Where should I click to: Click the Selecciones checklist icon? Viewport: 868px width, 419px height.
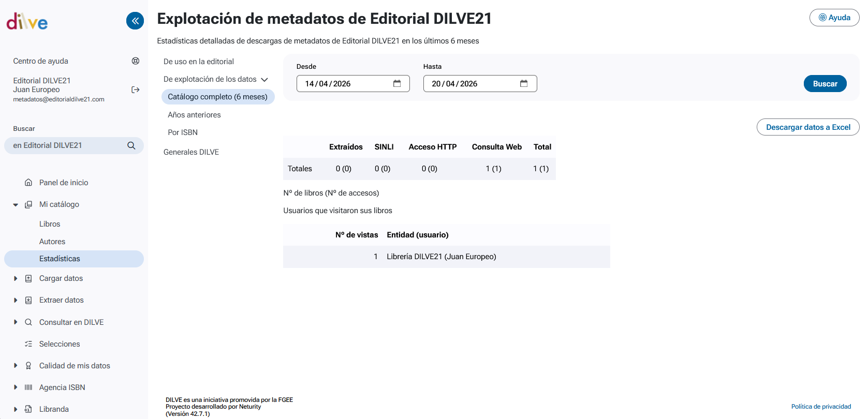pos(28,344)
